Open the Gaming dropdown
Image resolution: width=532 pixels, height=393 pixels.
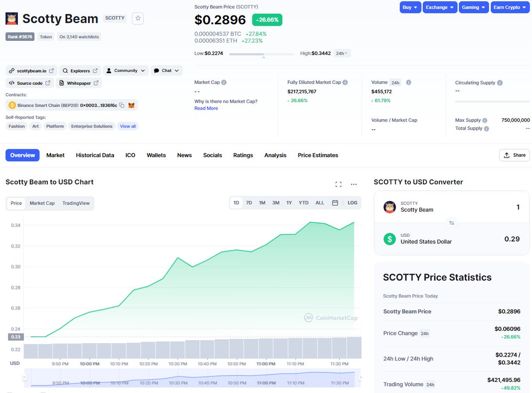click(x=473, y=7)
